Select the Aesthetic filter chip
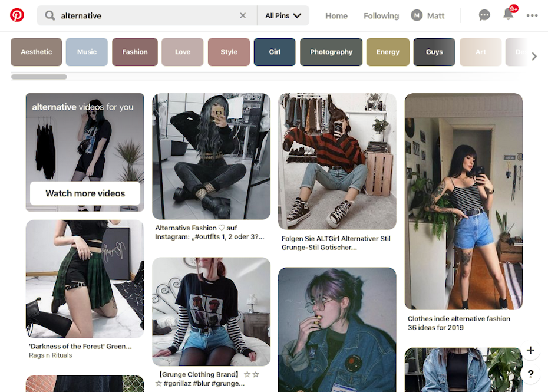548x392 pixels. (x=37, y=52)
